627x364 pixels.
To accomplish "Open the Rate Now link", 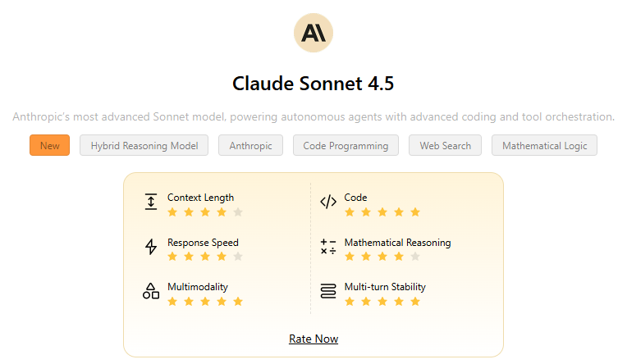I will [313, 339].
